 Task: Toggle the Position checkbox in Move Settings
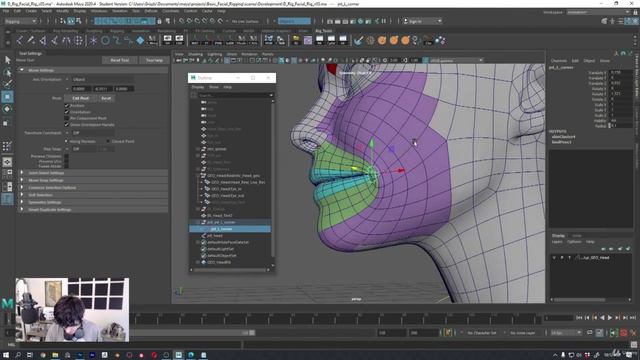coord(67,105)
